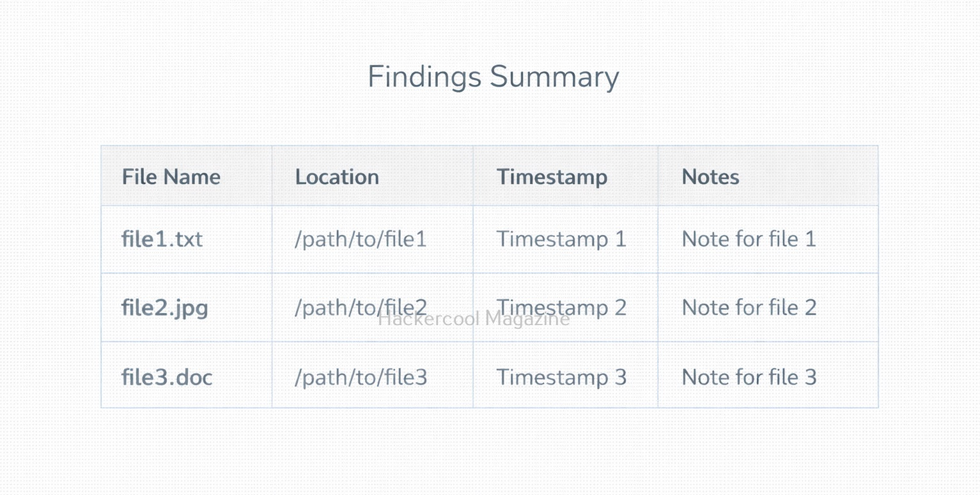Click the word Magazine in the watermark
This screenshot has width=980, height=495.
pos(527,319)
